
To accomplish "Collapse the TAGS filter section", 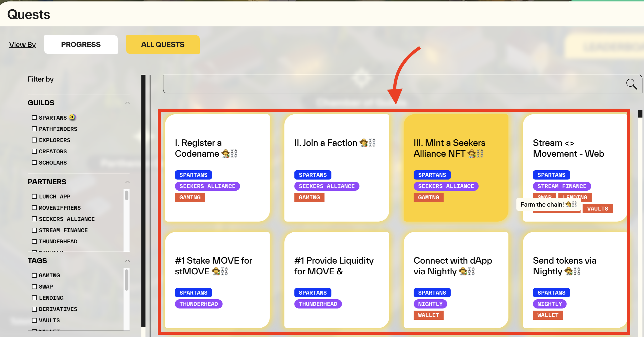I will (128, 261).
